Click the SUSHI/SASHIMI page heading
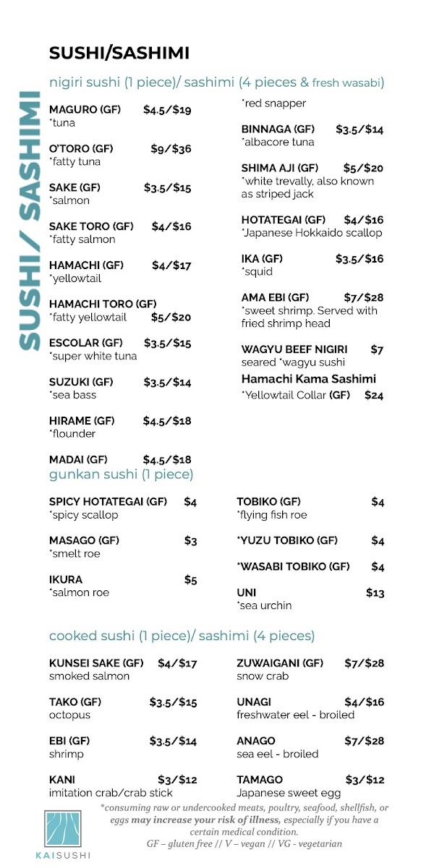 tap(119, 53)
